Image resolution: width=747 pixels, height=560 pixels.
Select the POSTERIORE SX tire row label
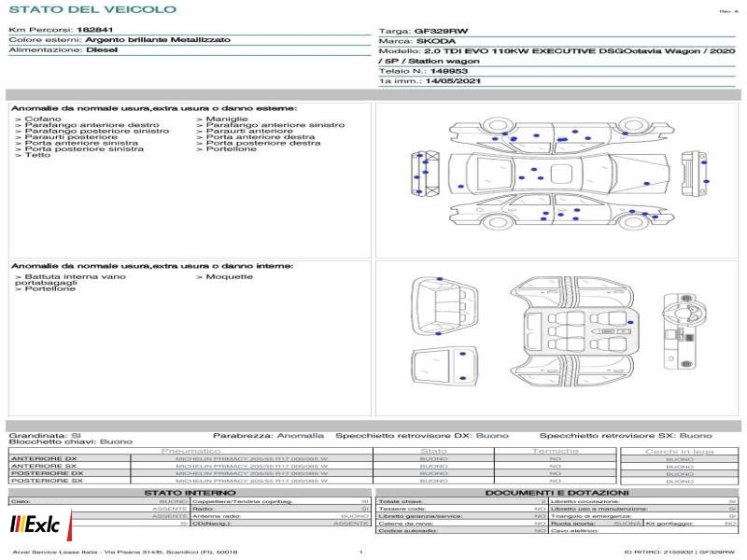47,481
